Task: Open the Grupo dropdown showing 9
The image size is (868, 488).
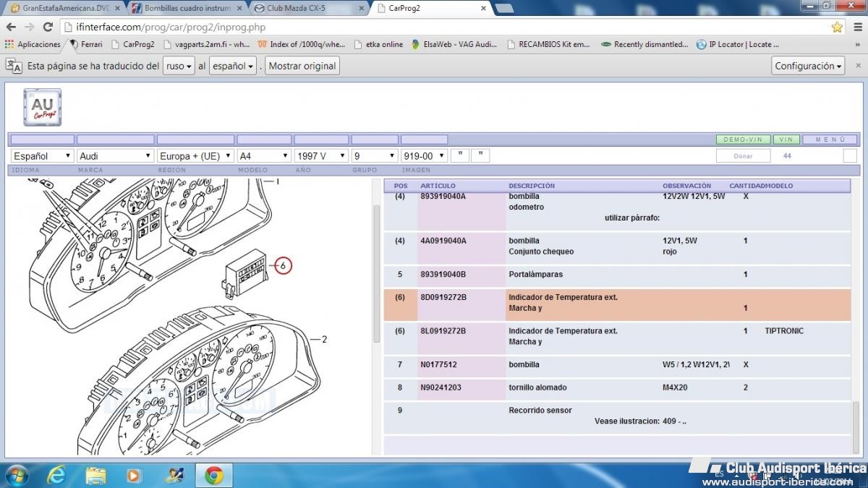Action: [x=375, y=155]
